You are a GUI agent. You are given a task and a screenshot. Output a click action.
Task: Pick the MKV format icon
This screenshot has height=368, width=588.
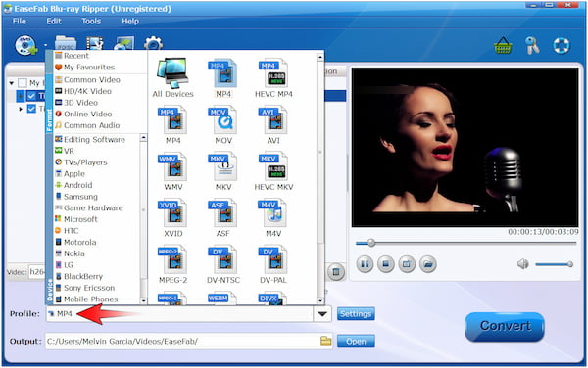point(223,171)
